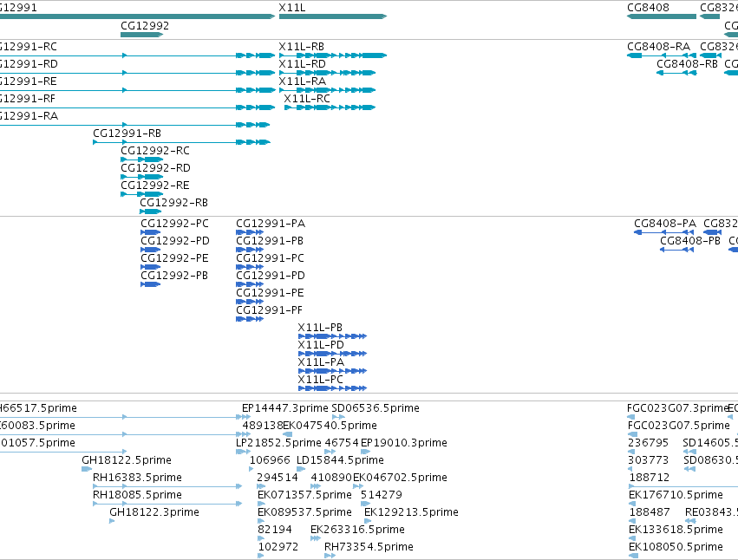Open EST label EK176710.5prime
The height and width of the screenshot is (560, 738).
676,496
